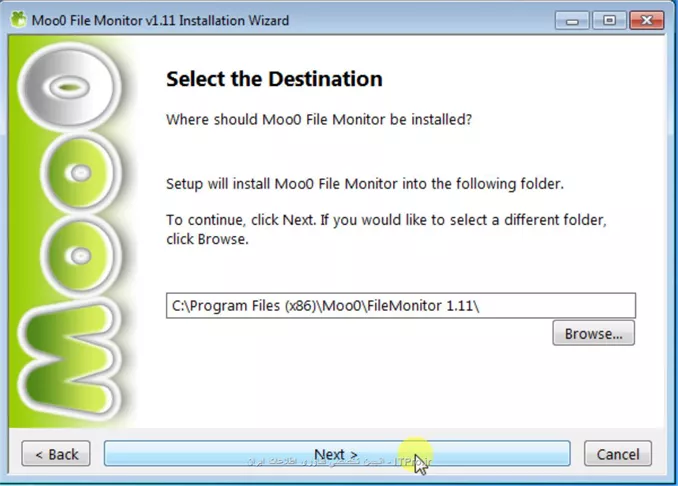Close the Installation Wizard window

647,20
